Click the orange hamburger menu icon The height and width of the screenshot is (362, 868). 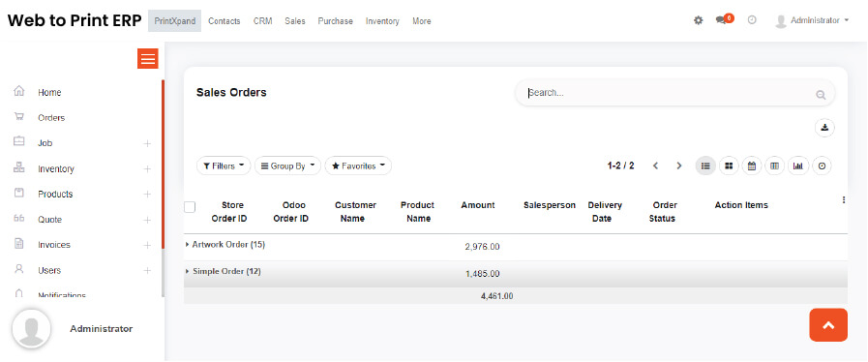pos(148,59)
